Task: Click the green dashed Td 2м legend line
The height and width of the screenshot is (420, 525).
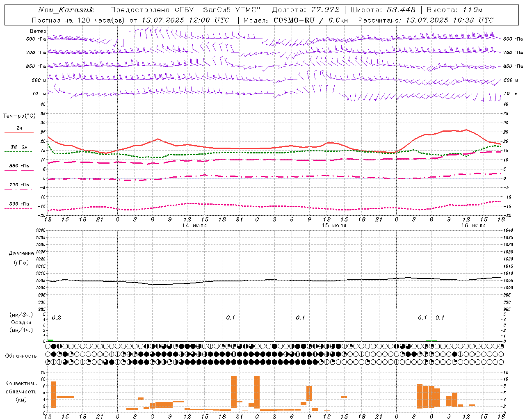Action: pyautogui.click(x=18, y=151)
